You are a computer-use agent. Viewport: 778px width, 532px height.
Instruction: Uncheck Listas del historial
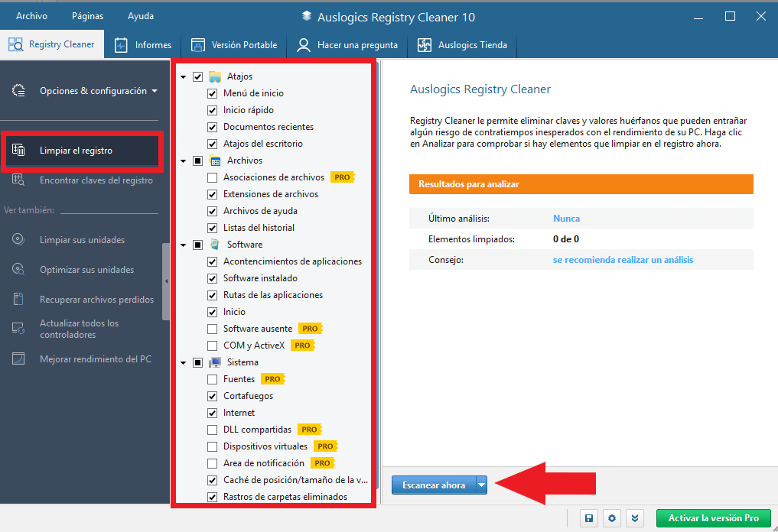click(213, 228)
